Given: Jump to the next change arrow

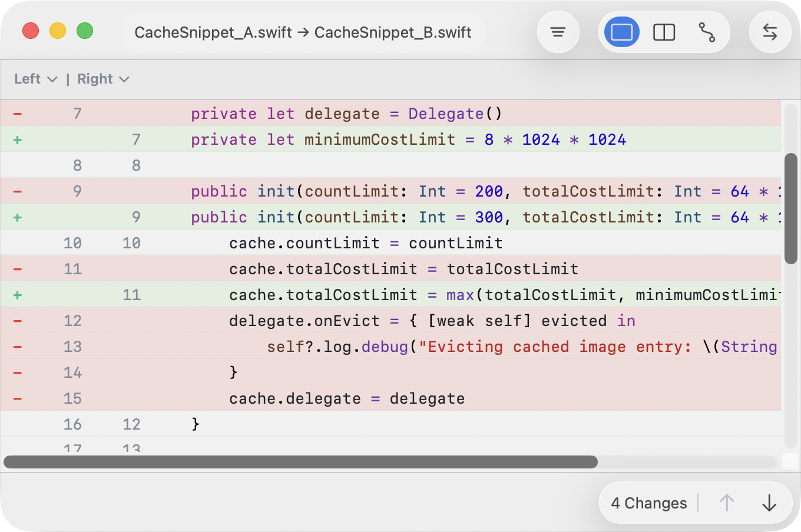Looking at the screenshot, I should [769, 503].
